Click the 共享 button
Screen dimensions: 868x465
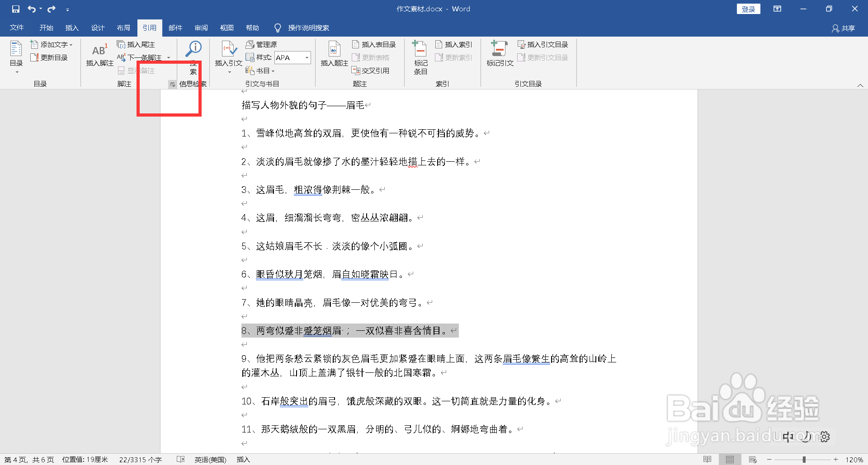(x=844, y=28)
